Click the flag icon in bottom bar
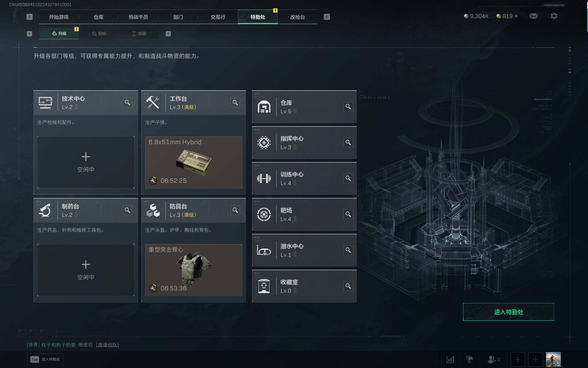Image resolution: width=588 pixels, height=368 pixels. (469, 359)
